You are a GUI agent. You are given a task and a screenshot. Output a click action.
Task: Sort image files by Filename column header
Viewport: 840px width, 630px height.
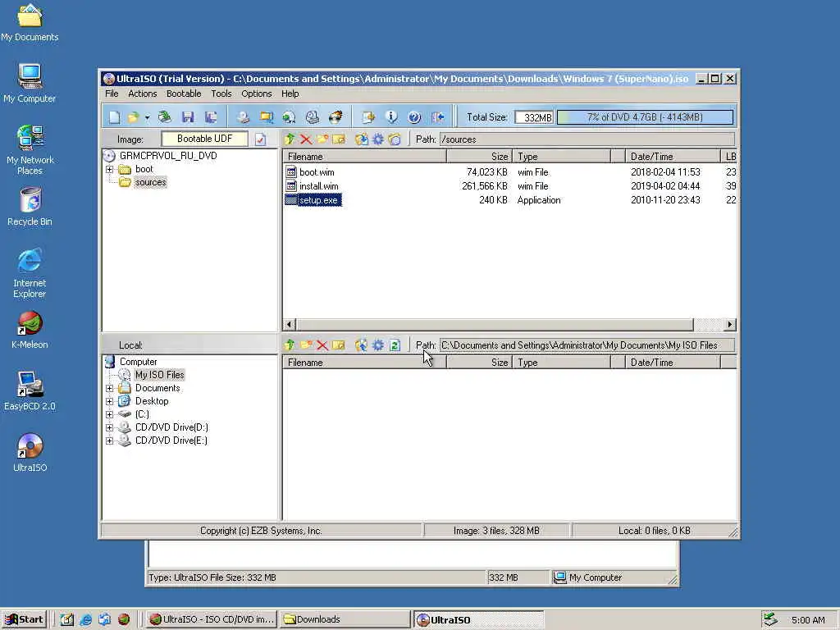pos(365,157)
